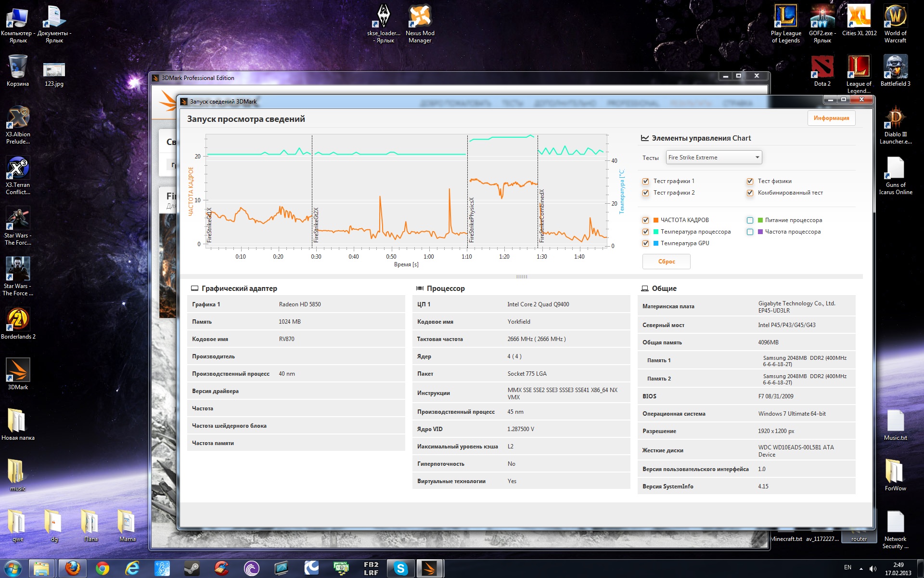
Task: Open Internet Explorer from the taskbar
Action: 132,569
